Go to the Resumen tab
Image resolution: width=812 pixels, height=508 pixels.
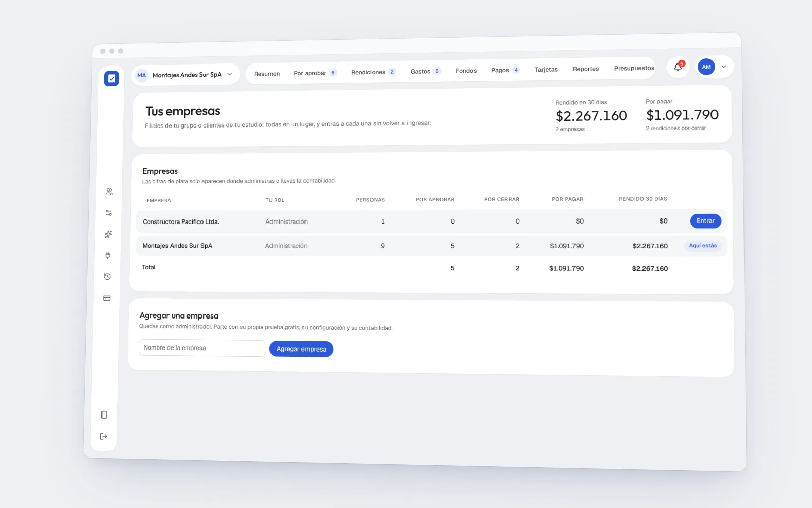(267, 74)
